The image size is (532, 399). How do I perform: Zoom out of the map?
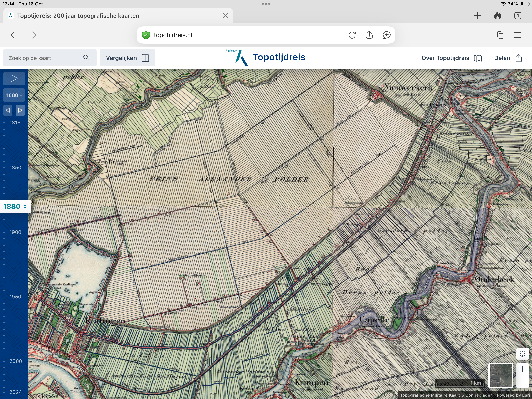[522, 382]
